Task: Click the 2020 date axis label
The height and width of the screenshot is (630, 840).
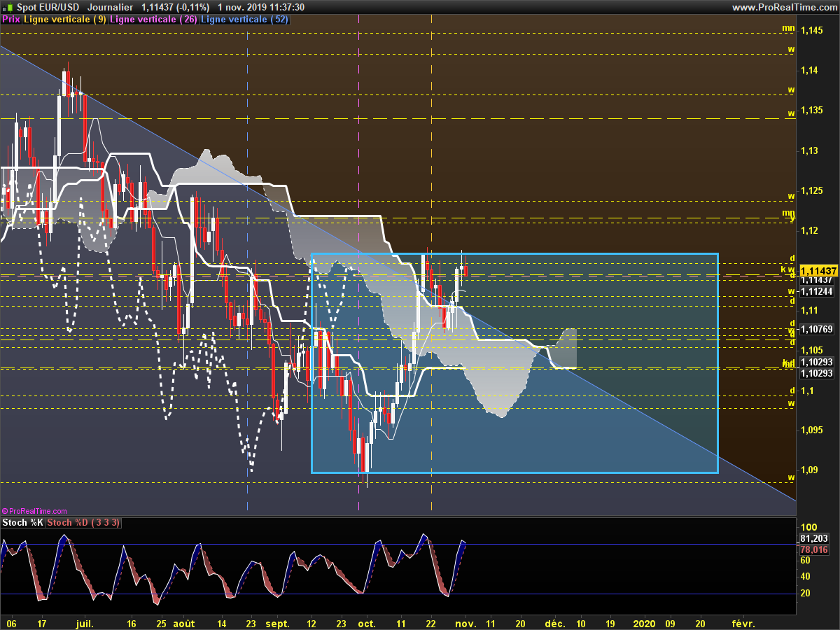Action: (644, 622)
